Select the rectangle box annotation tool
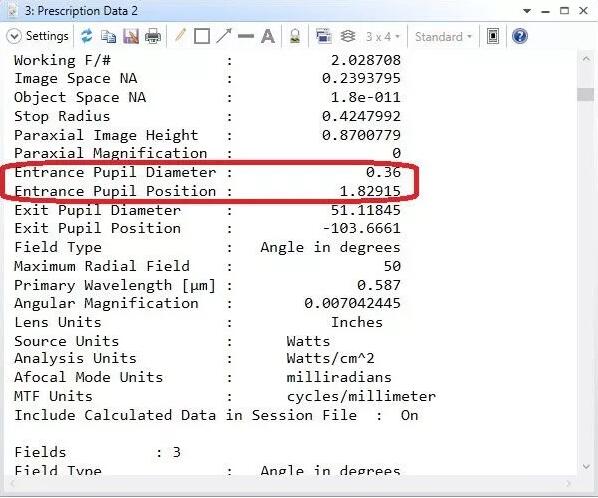The height and width of the screenshot is (498, 598). coord(202,37)
